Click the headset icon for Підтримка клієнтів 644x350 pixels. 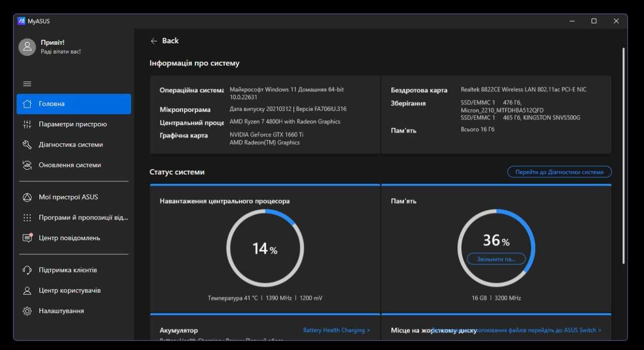27,270
